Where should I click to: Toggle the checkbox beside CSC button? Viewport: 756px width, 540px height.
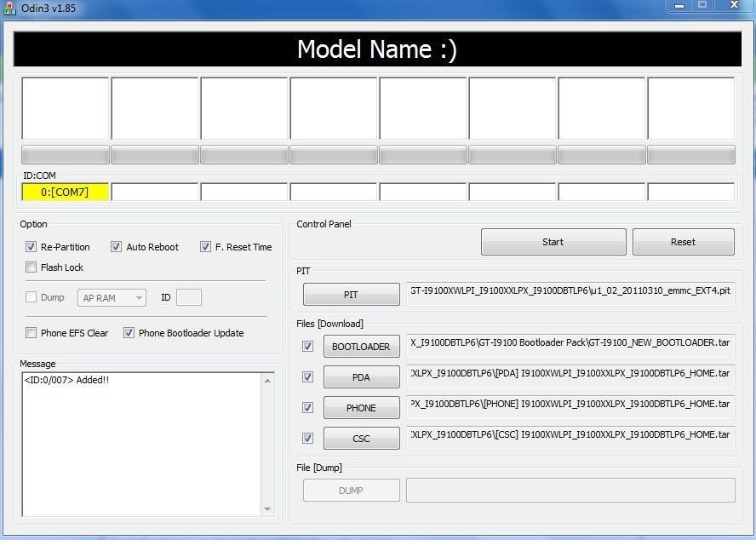307,438
